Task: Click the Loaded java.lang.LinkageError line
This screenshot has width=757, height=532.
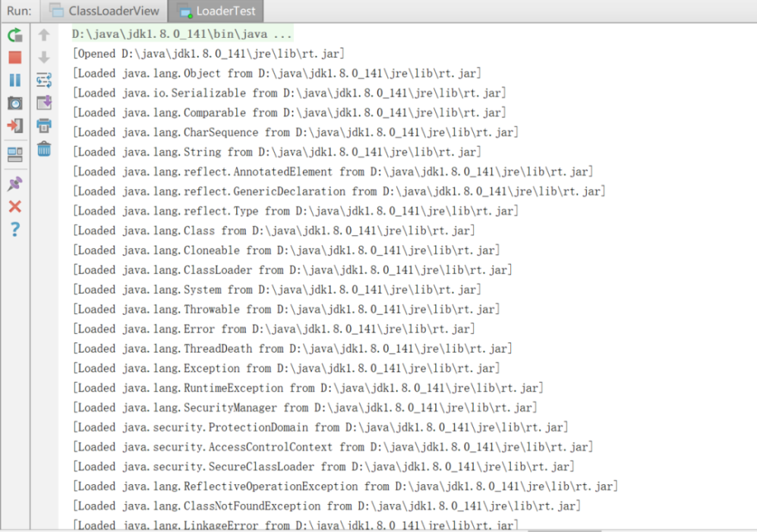Action: [295, 524]
